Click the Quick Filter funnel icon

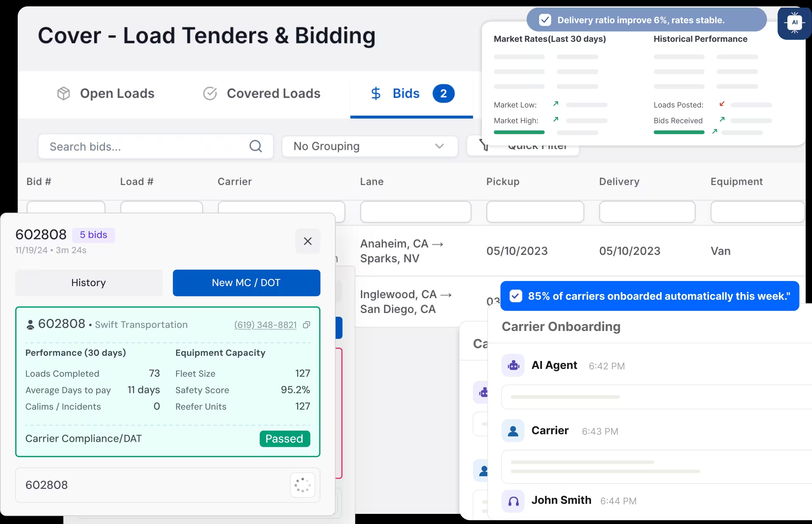pos(483,145)
